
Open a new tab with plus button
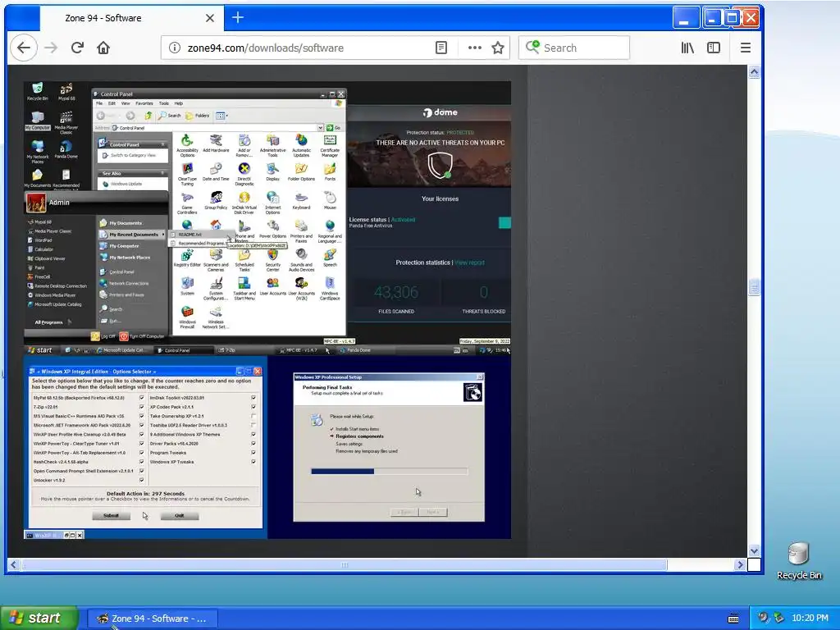pos(238,17)
